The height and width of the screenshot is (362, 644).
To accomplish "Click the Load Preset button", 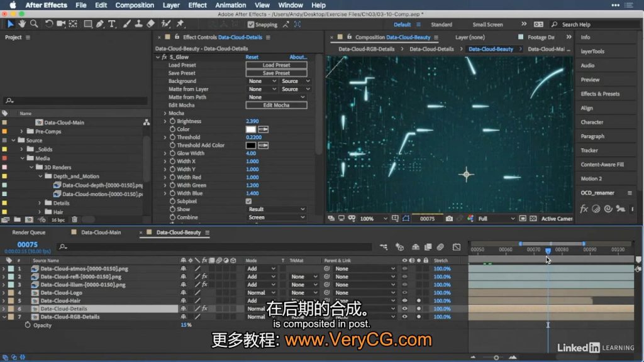I will point(277,65).
